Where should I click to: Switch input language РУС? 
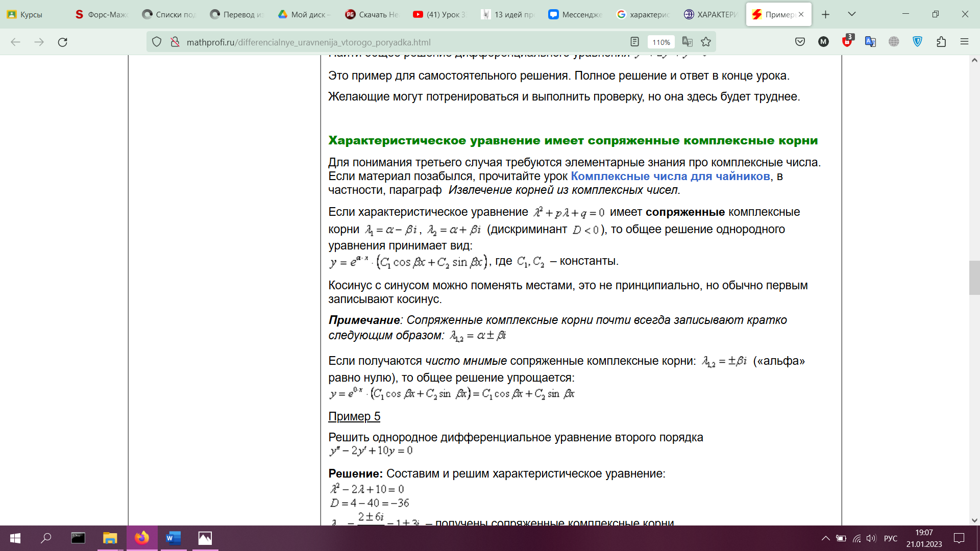tap(891, 538)
